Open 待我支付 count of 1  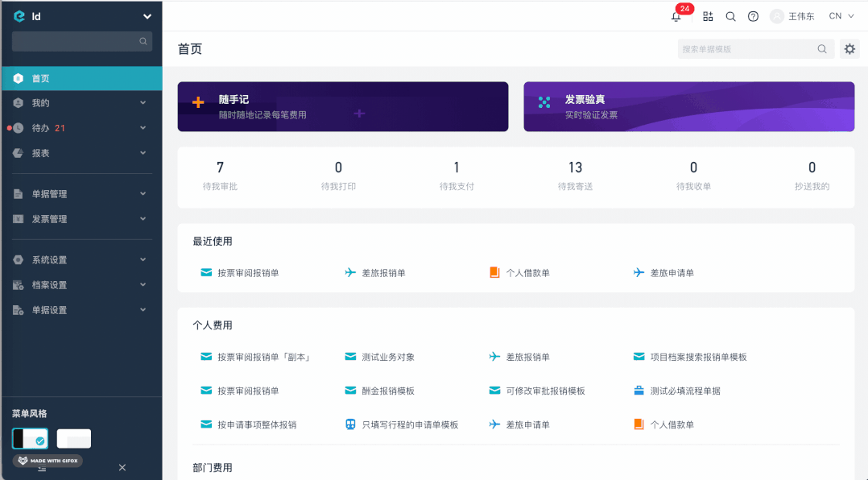point(457,176)
